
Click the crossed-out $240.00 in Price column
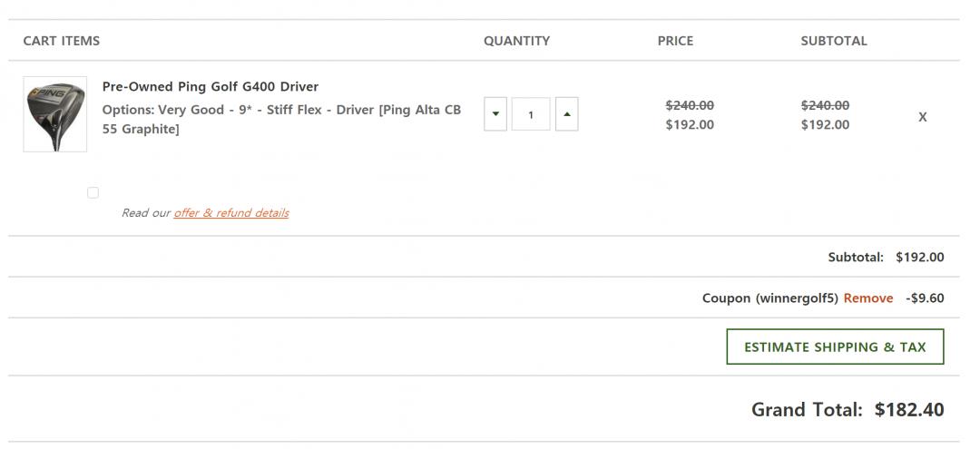[690, 105]
